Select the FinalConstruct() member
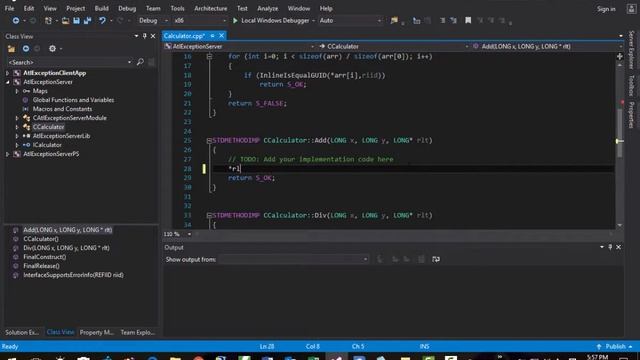The width and height of the screenshot is (640, 360). [44, 257]
